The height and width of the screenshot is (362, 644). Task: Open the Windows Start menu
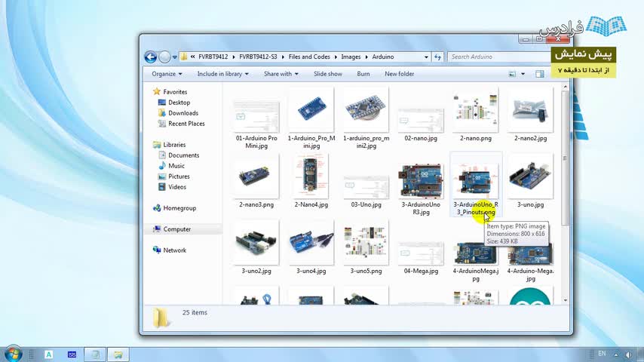click(13, 354)
